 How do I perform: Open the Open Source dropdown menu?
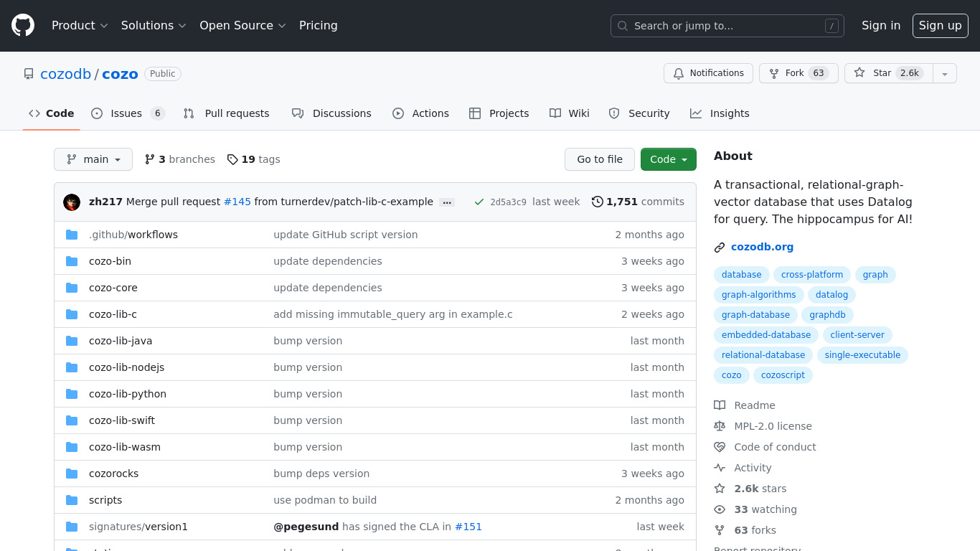(242, 26)
